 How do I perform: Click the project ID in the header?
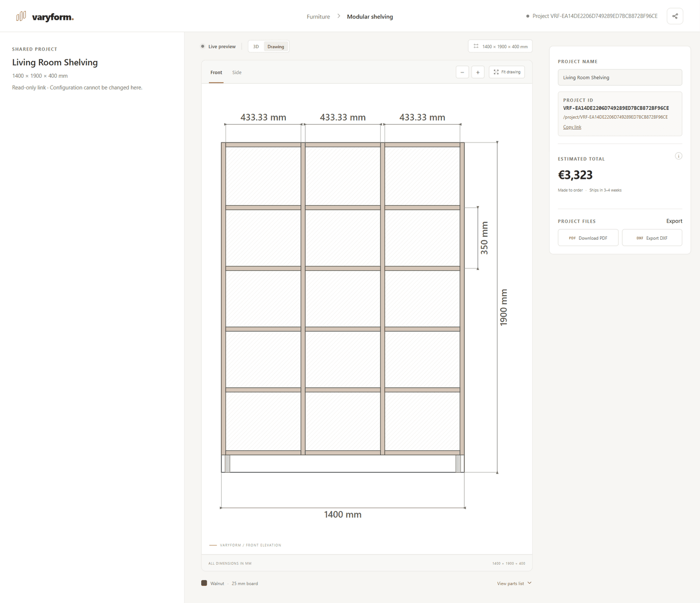(x=595, y=16)
